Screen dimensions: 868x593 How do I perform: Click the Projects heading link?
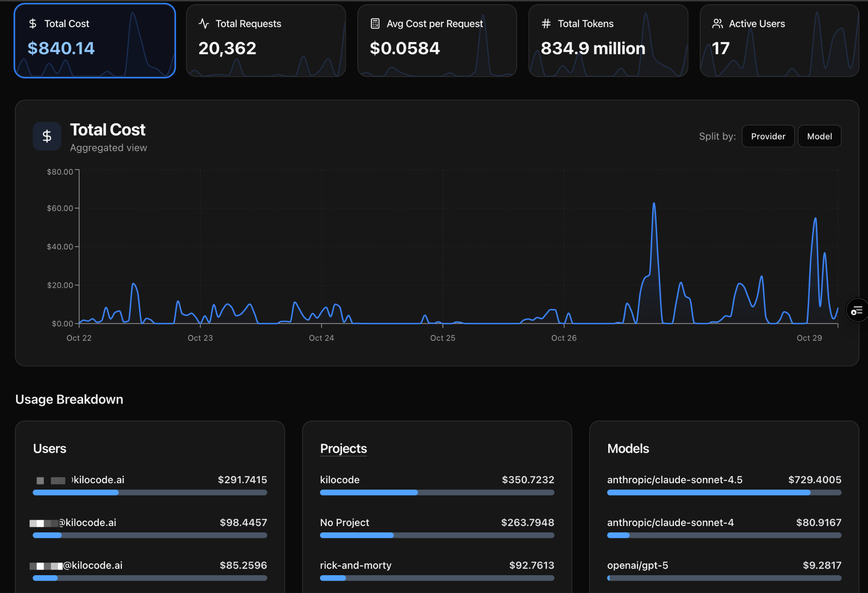click(343, 448)
